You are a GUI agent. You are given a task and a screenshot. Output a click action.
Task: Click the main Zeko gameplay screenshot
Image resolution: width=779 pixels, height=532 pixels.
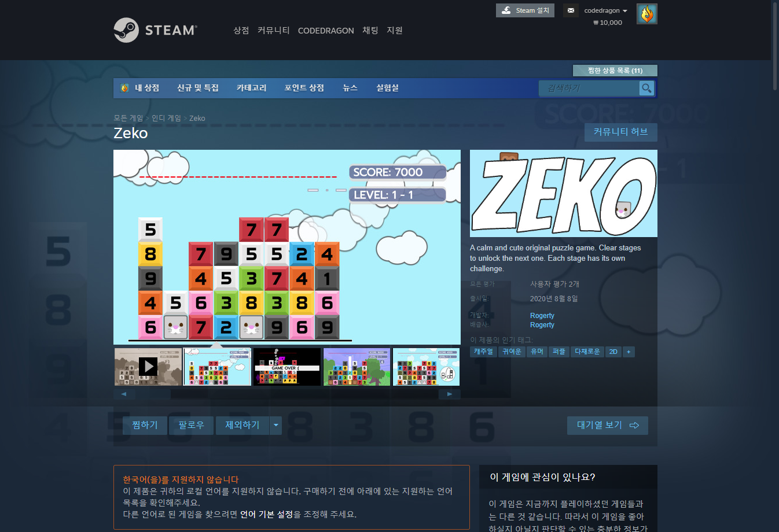287,247
